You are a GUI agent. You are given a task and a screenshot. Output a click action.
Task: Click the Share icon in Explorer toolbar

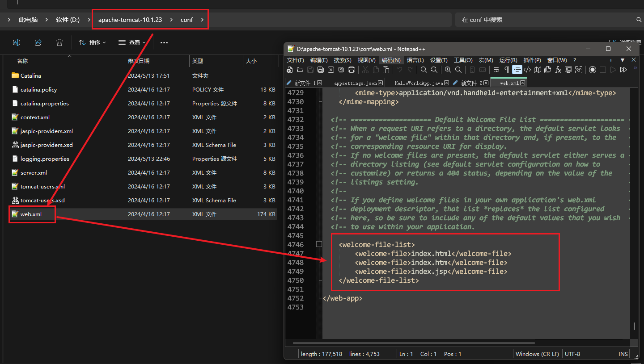38,42
